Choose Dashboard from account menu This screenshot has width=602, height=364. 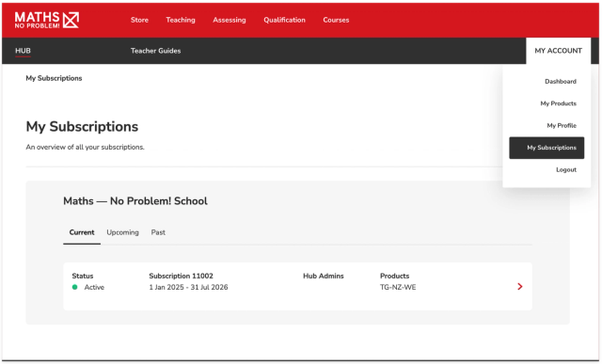[561, 82]
